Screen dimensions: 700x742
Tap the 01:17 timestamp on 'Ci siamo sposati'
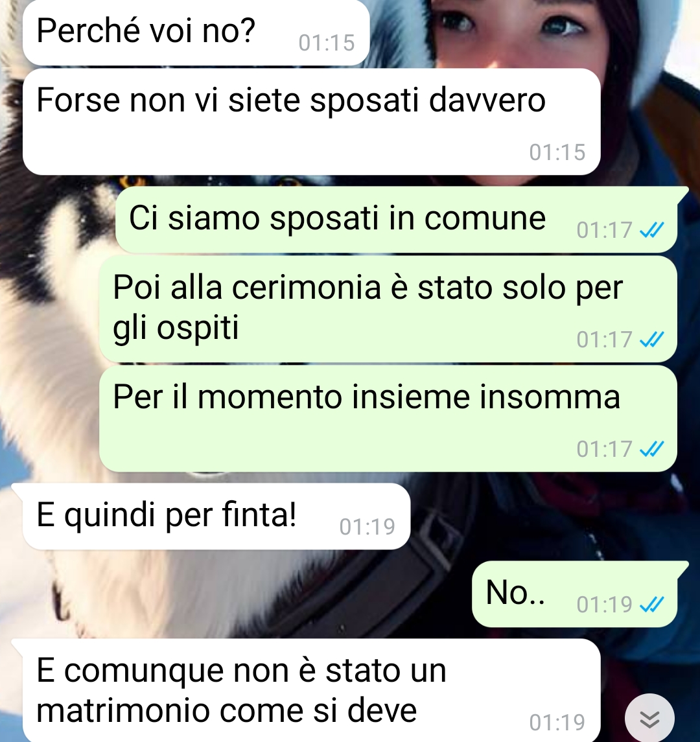(x=604, y=231)
